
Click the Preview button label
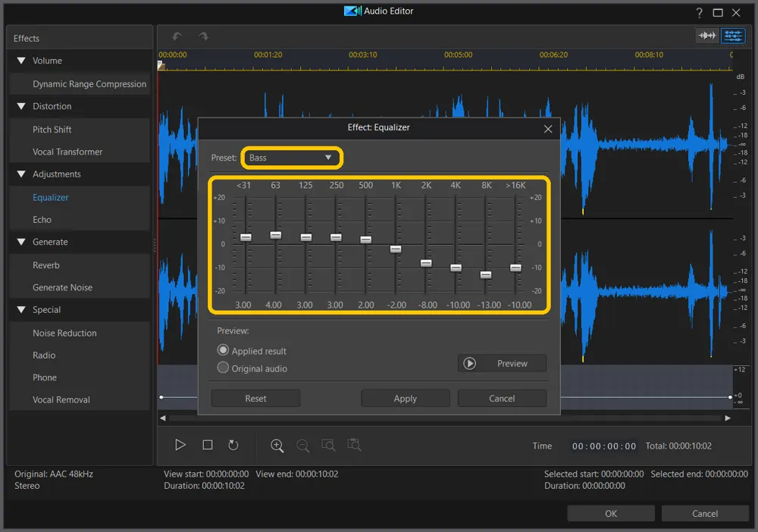click(512, 363)
